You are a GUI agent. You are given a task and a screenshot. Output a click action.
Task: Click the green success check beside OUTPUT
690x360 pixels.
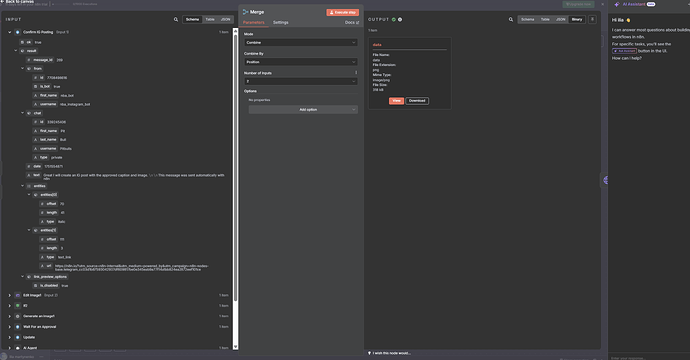point(394,19)
